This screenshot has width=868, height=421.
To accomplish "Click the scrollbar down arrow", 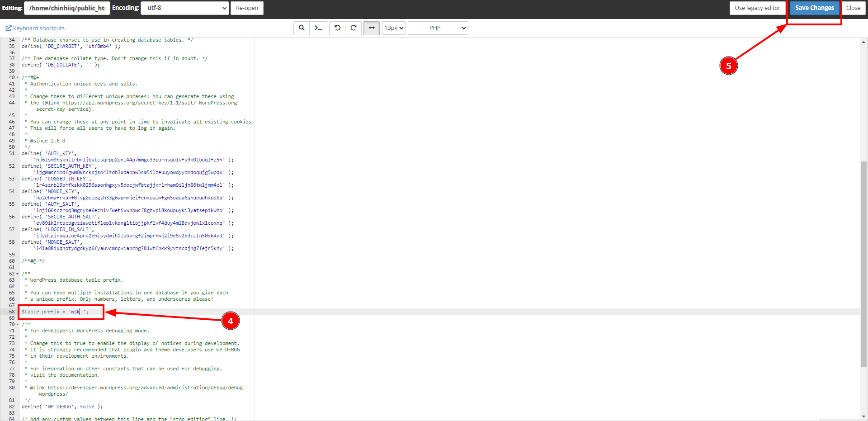I will (863, 416).
